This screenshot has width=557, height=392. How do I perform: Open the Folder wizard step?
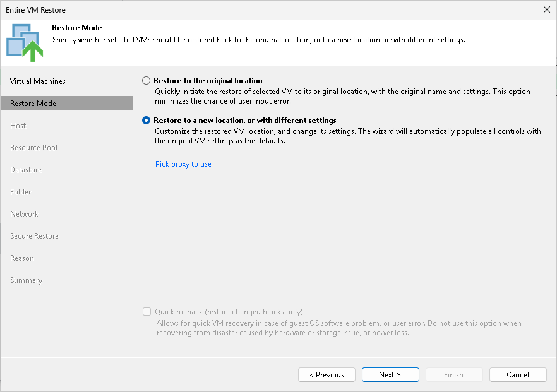(x=20, y=191)
